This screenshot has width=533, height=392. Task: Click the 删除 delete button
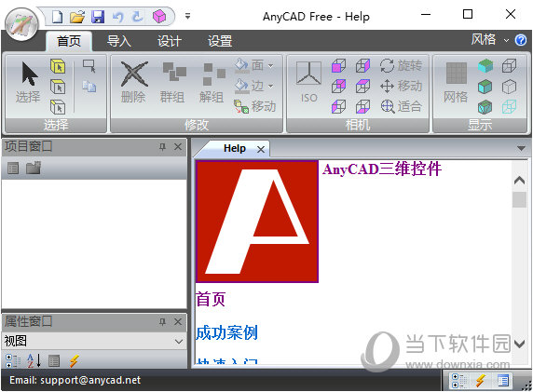(x=133, y=82)
